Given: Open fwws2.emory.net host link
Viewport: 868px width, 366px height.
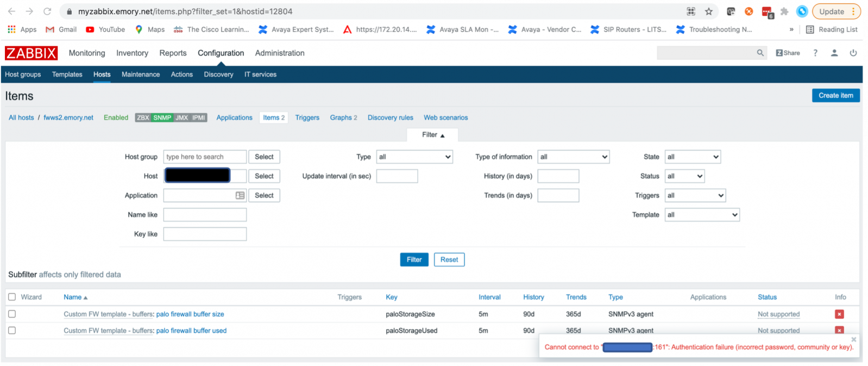Looking at the screenshot, I should pos(68,117).
